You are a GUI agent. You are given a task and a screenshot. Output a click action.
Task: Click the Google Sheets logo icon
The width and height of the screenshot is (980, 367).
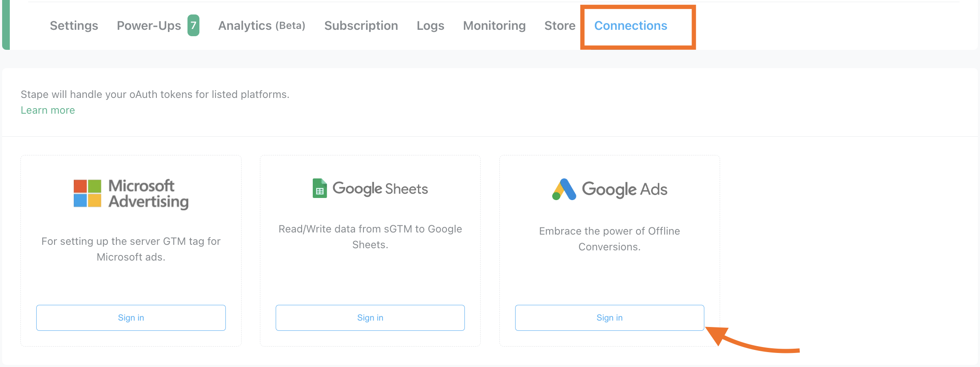point(320,188)
